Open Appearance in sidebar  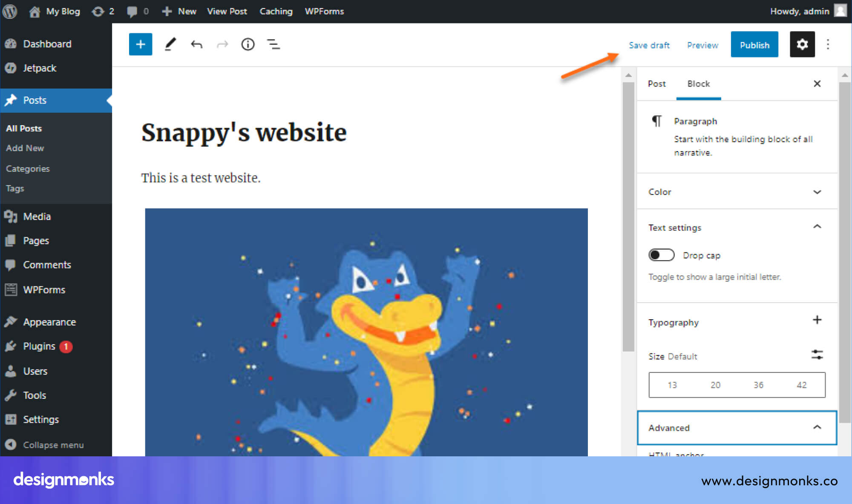(x=56, y=322)
